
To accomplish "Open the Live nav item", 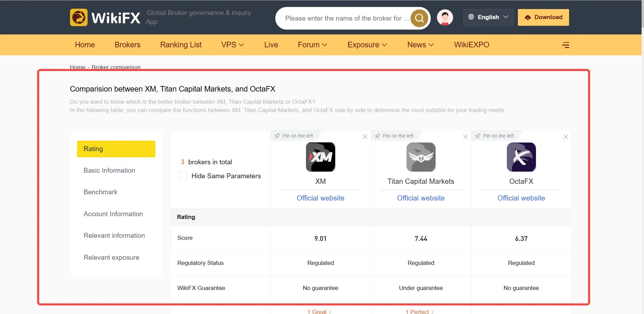I will tap(271, 45).
